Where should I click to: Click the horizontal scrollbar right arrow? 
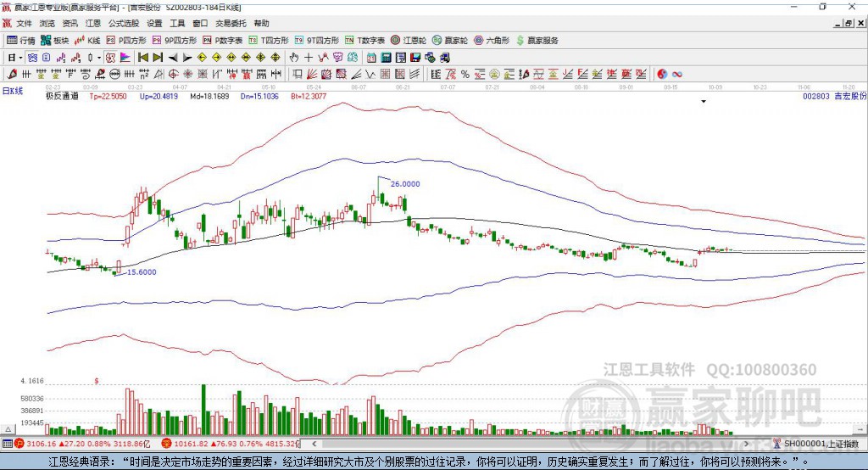(x=746, y=444)
